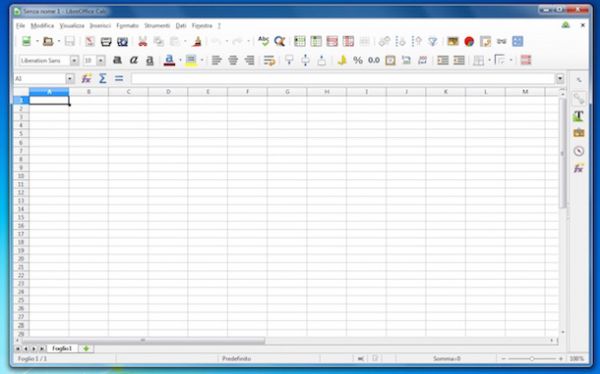Image resolution: width=600 pixels, height=374 pixels.
Task: Expand the Liberation Sans font name dropdown
Action: pos(74,60)
